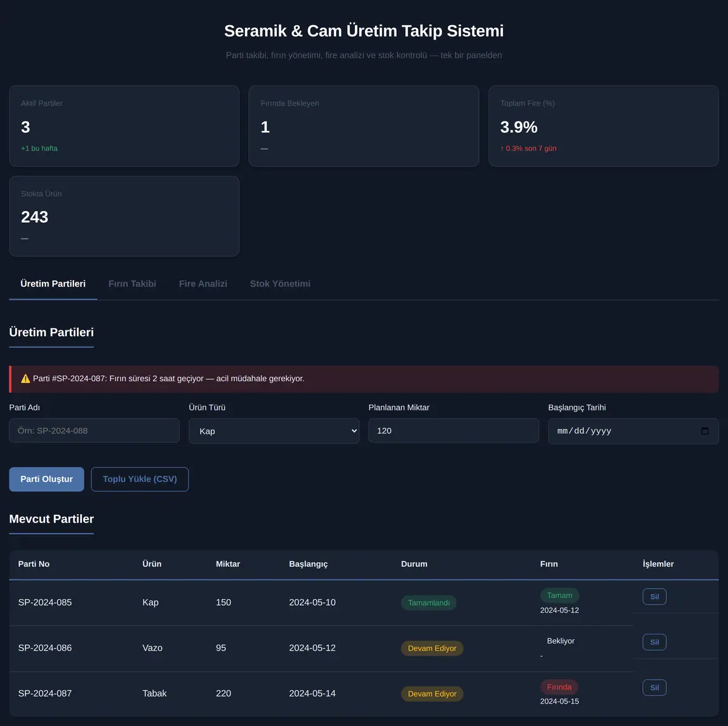Click the Mevcut Partiler heading
This screenshot has width=728, height=726.
pyautogui.click(x=52, y=519)
